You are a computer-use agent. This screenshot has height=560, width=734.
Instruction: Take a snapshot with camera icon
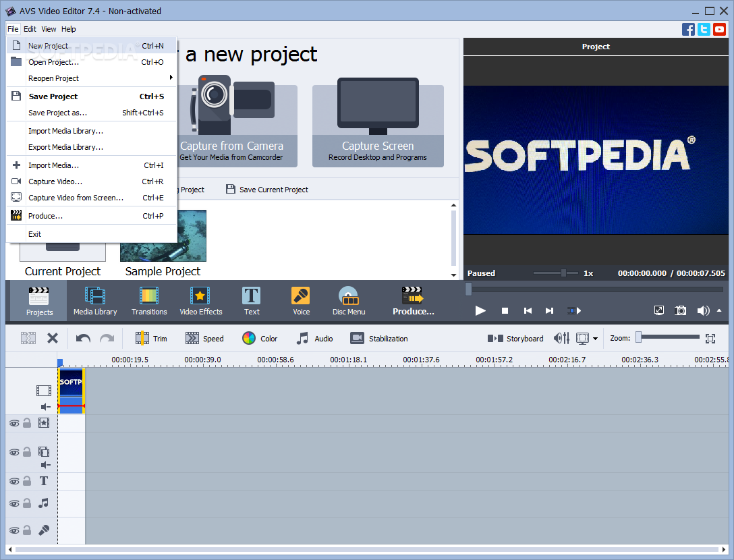point(680,310)
